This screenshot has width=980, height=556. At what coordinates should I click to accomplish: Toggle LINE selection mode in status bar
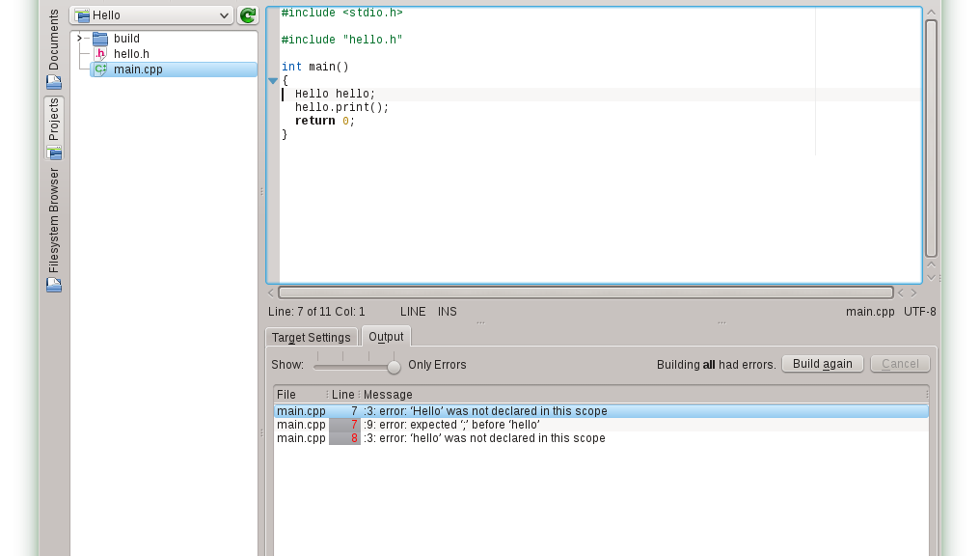[x=413, y=312]
